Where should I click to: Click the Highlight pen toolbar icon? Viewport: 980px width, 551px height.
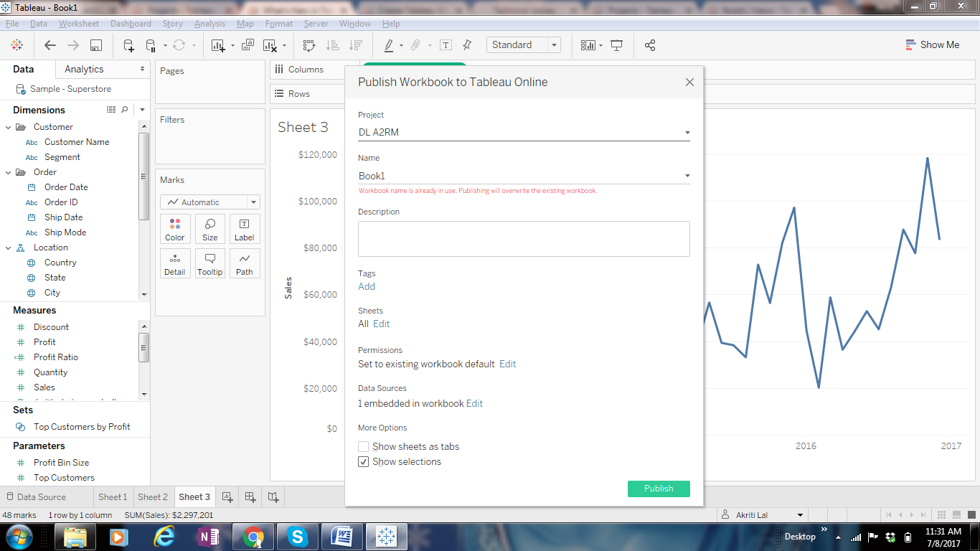(388, 45)
